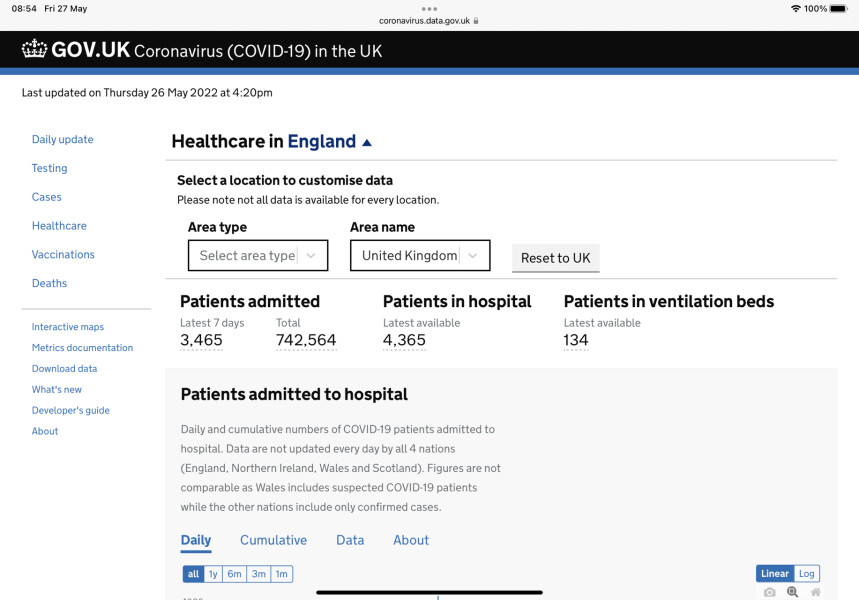Open the Area name dropdown
The image size is (859, 600).
(x=420, y=256)
